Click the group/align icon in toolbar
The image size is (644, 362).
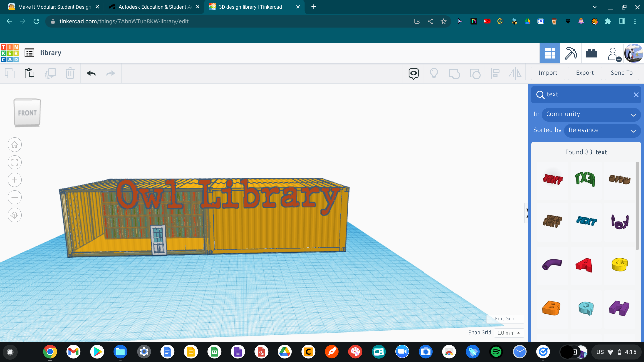pyautogui.click(x=495, y=73)
